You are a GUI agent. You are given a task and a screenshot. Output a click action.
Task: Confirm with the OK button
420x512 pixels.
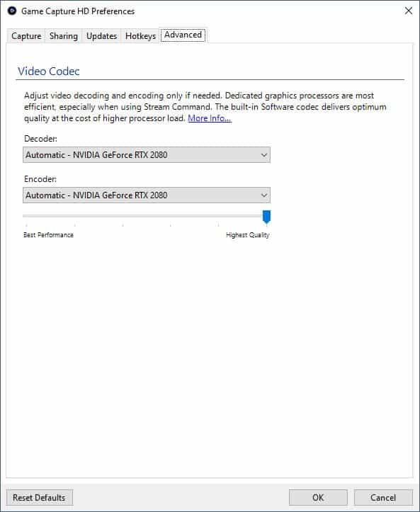pos(318,498)
